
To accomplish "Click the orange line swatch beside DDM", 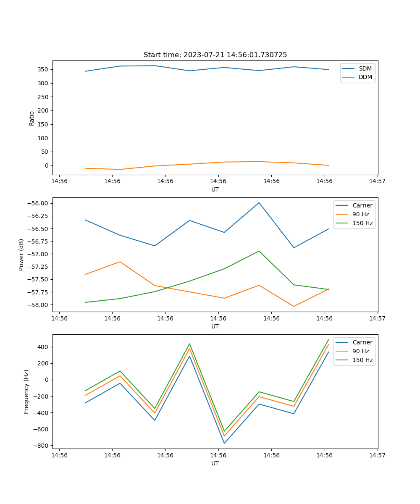I will 349,77.
